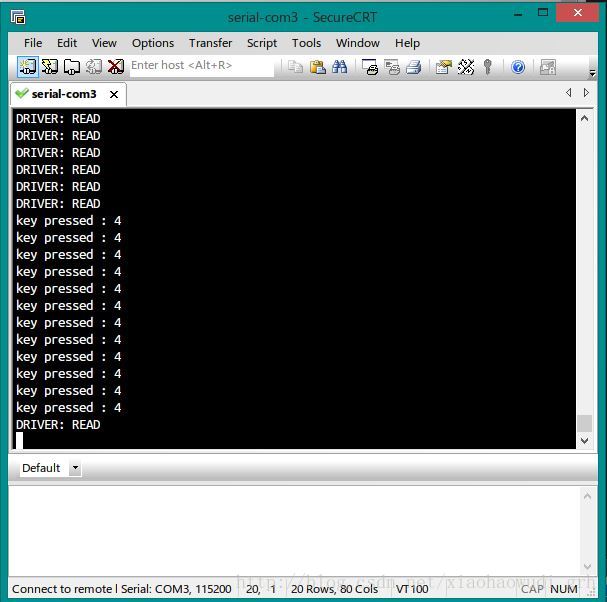Maximize the SecureCRT window
Viewport: 607px width, 602px height.
[543, 12]
